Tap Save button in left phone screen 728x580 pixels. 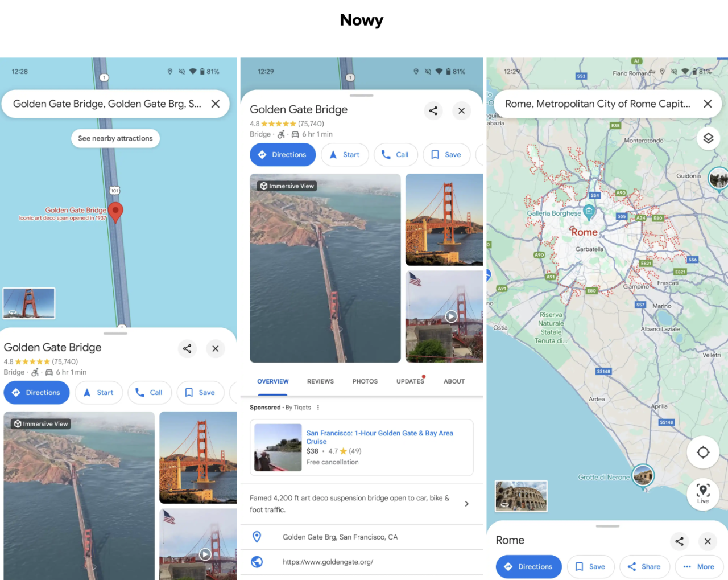click(x=200, y=393)
